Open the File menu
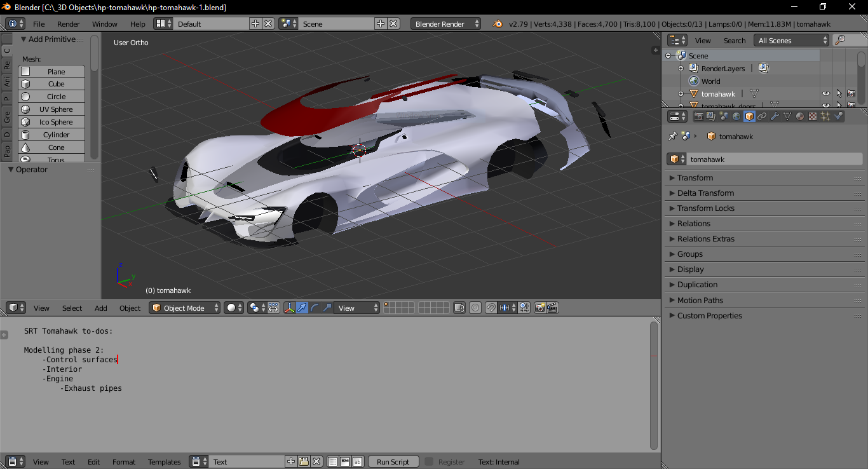Viewport: 868px width, 469px height. click(x=39, y=24)
